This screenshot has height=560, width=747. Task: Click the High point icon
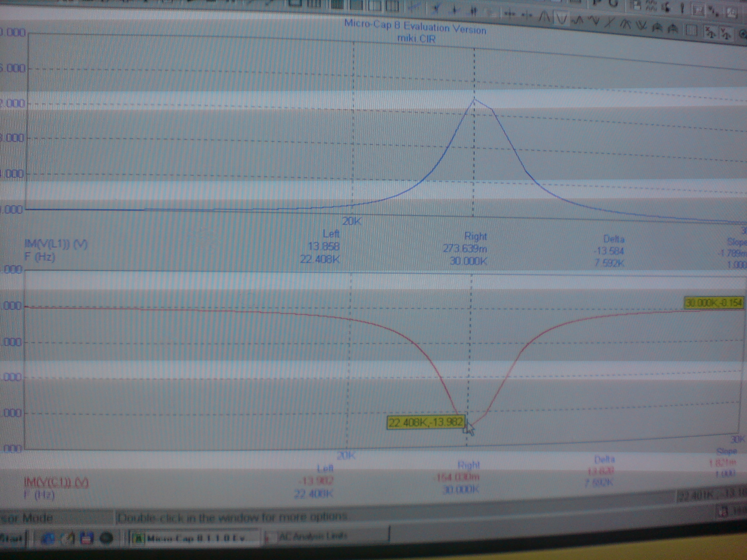[x=578, y=20]
